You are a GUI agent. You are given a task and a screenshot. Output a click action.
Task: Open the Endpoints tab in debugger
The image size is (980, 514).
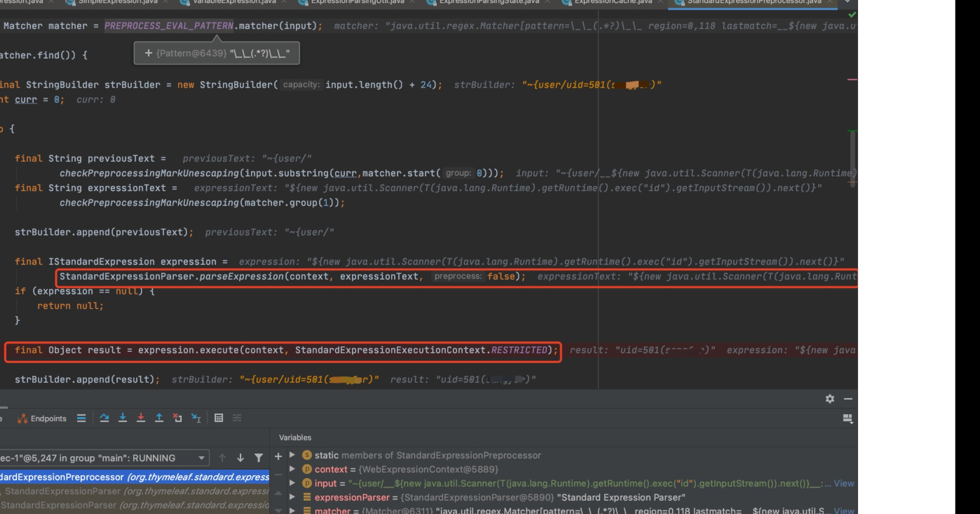click(42, 418)
